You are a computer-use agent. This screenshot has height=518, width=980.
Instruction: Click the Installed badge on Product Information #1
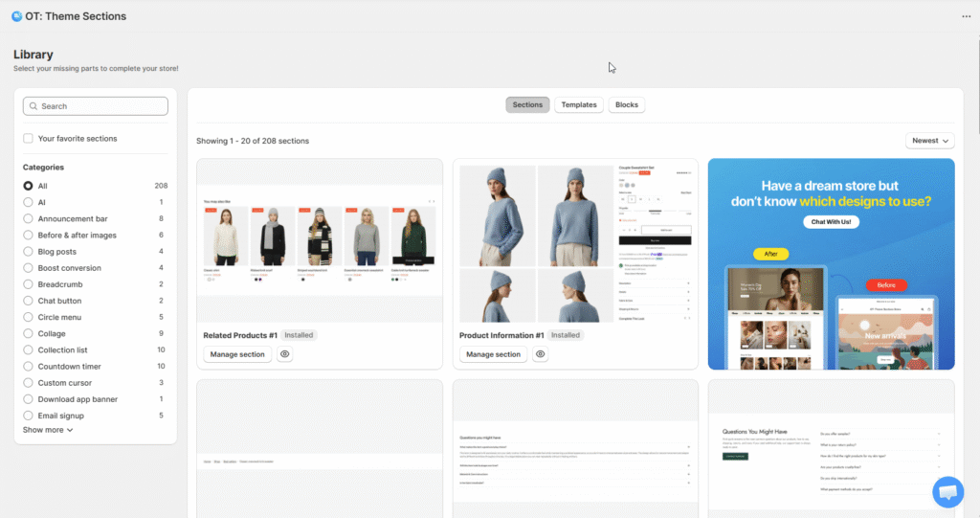(566, 335)
